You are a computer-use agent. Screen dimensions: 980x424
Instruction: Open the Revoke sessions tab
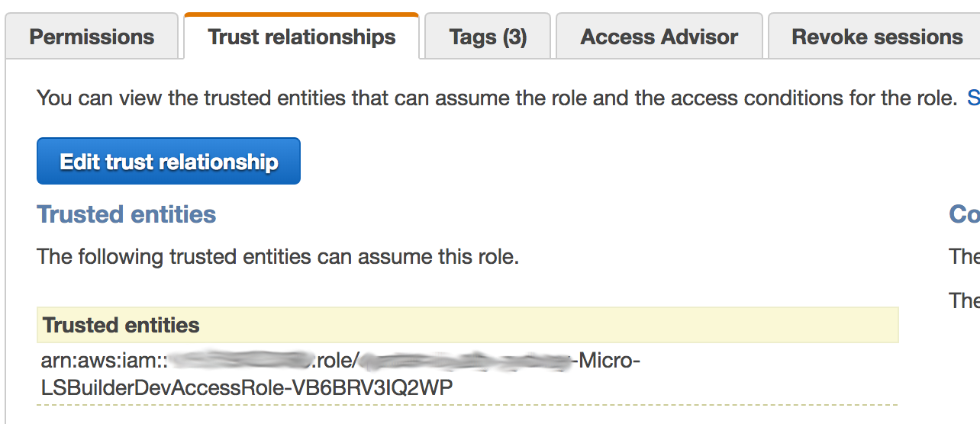click(x=876, y=37)
